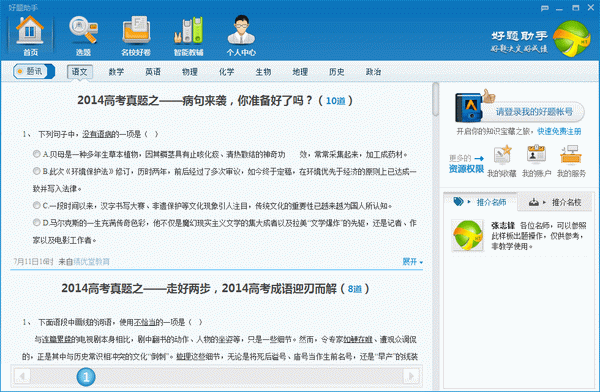Screen dimensions: 600x392
Task: Click 请登录我的好题帐号 login button
Action: click(x=534, y=112)
